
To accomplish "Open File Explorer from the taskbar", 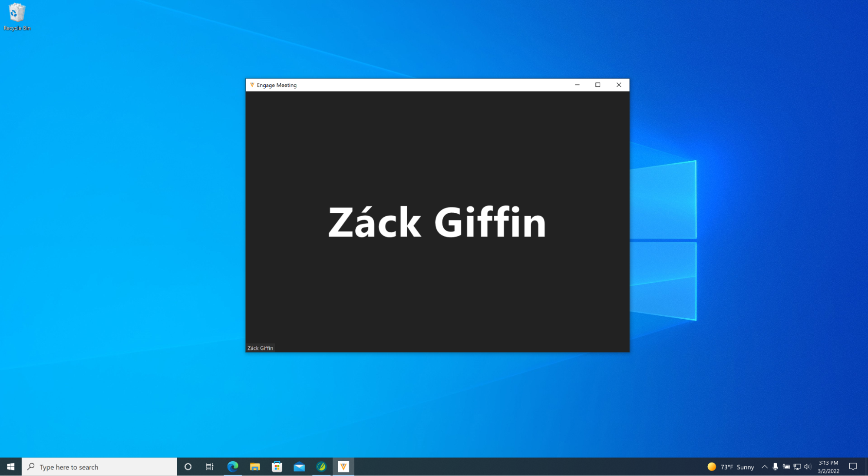I will click(x=255, y=467).
